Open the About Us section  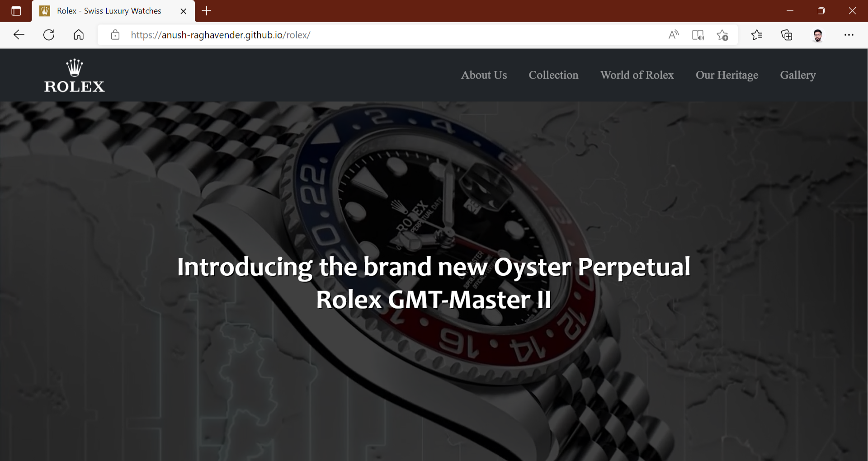[484, 75]
